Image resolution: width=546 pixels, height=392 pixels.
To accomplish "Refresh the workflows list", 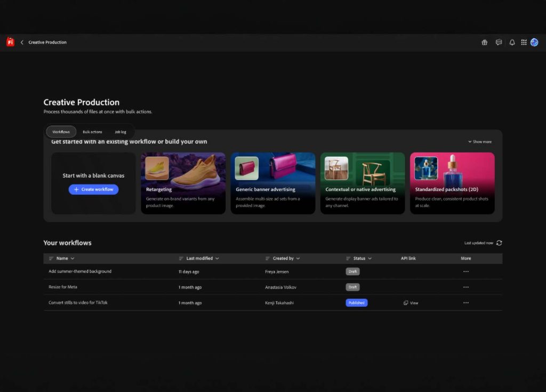I will tap(499, 243).
